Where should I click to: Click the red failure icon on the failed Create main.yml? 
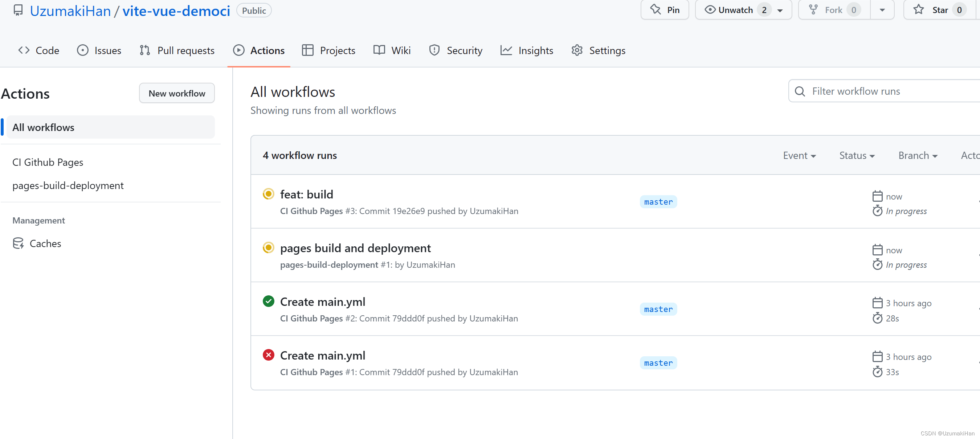click(269, 354)
